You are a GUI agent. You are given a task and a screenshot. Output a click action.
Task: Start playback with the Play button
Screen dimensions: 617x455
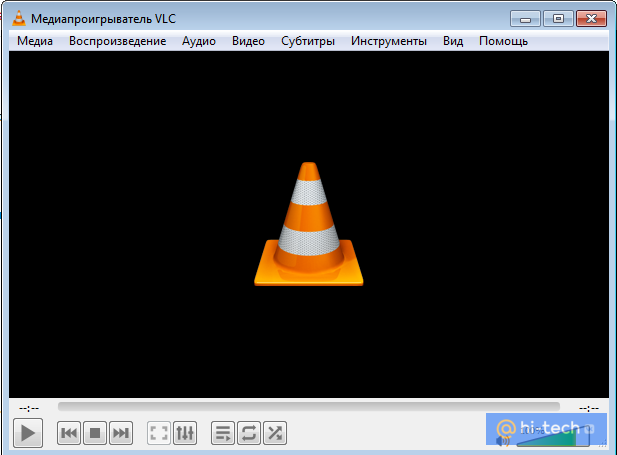click(x=28, y=433)
